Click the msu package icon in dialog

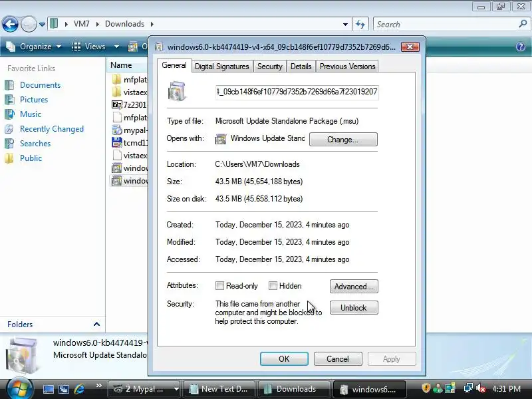click(177, 91)
